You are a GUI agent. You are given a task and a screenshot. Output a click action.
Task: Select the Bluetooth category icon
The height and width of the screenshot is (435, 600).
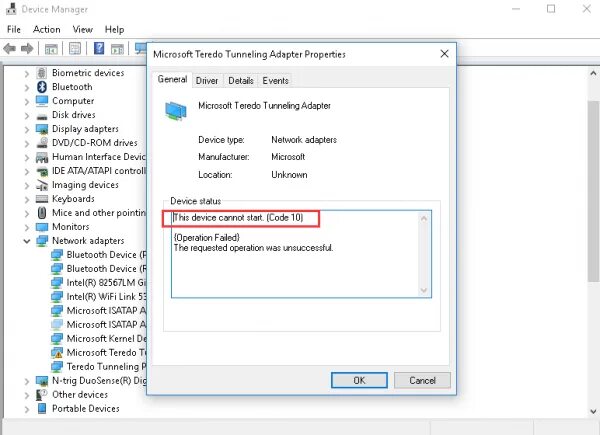(42, 87)
